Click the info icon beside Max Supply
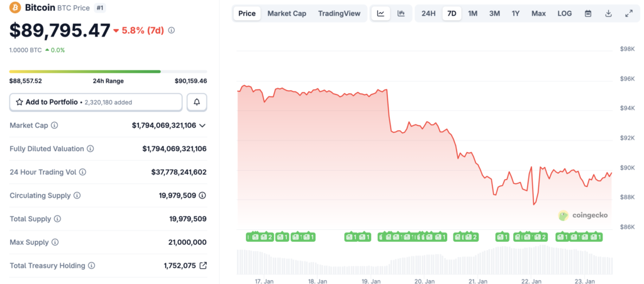The image size is (644, 284). (54, 242)
